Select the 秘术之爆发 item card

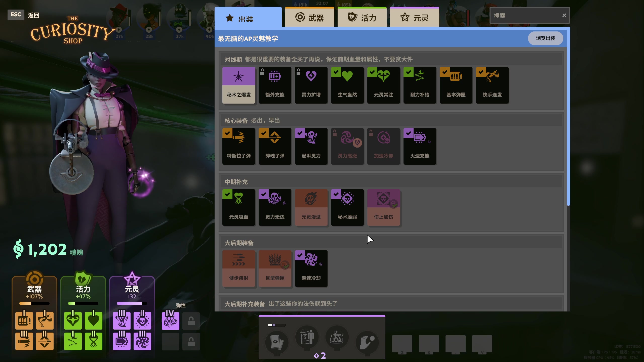(238, 85)
